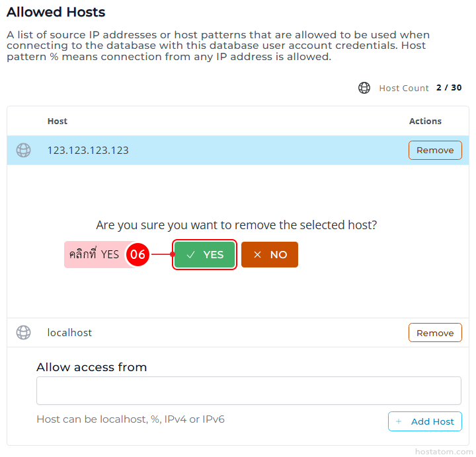The image size is (476, 457).
Task: Click the hostatom.com watermark
Action: 444,452
